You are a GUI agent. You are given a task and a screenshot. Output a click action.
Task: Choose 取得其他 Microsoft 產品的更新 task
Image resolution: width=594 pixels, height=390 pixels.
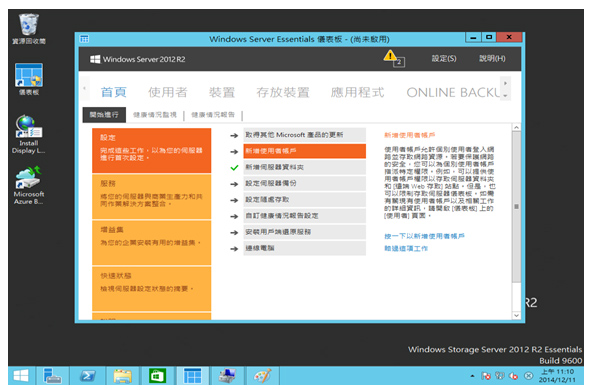[x=305, y=135]
